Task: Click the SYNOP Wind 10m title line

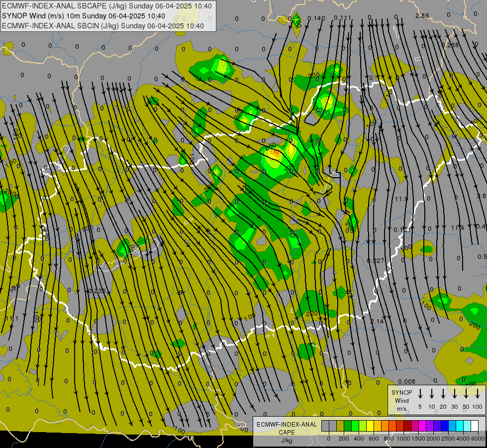Action: point(83,16)
